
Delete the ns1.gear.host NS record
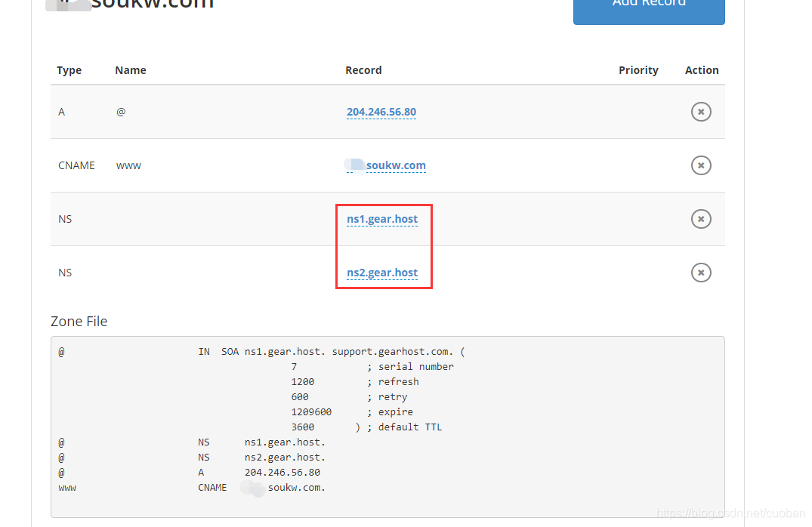click(x=701, y=219)
